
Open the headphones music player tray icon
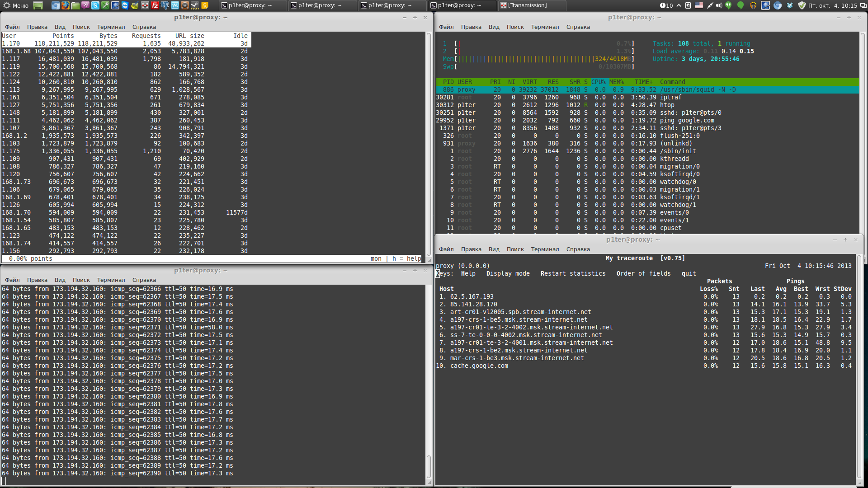point(753,5)
